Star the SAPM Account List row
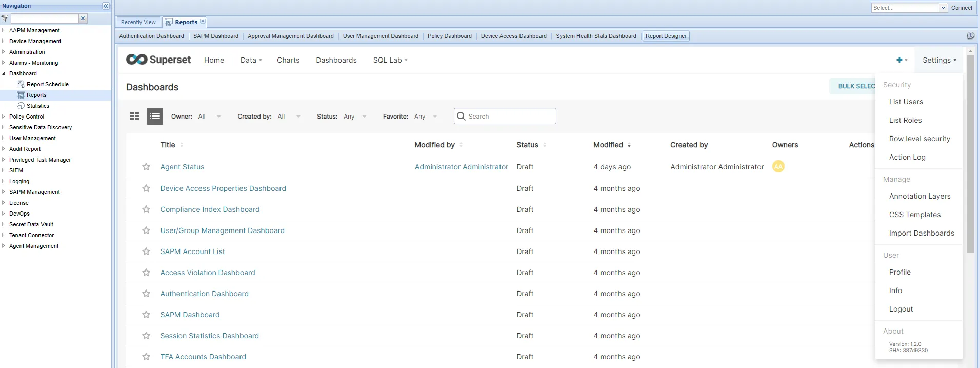980x368 pixels. pos(146,251)
